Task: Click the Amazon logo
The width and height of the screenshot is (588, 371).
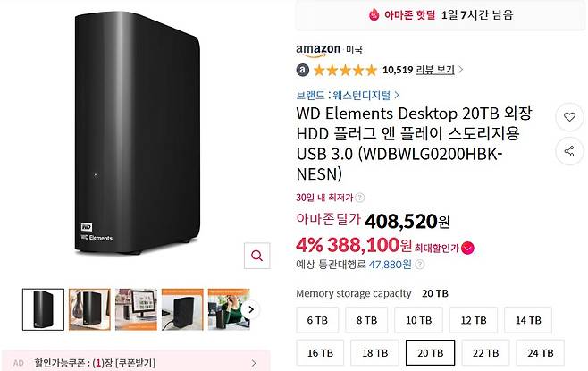Action: click(x=318, y=50)
